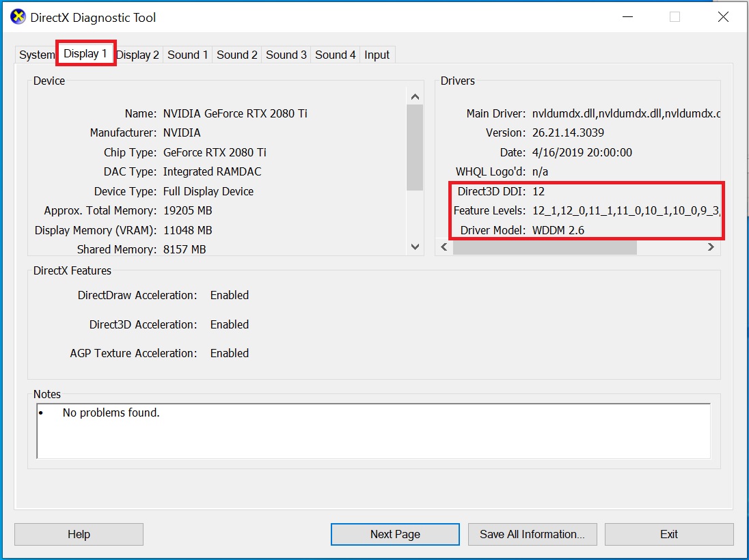
Task: Click Device panel scroll up arrow
Action: click(415, 97)
